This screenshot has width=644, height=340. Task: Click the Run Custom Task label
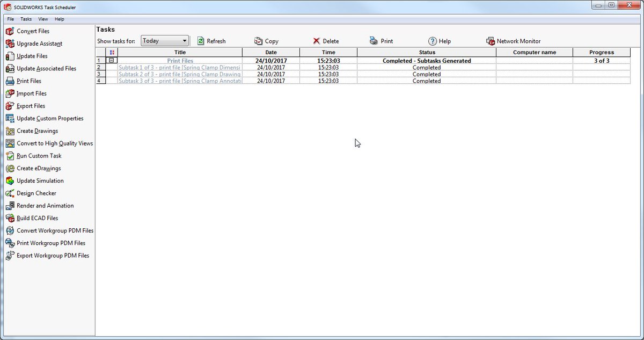tap(39, 156)
